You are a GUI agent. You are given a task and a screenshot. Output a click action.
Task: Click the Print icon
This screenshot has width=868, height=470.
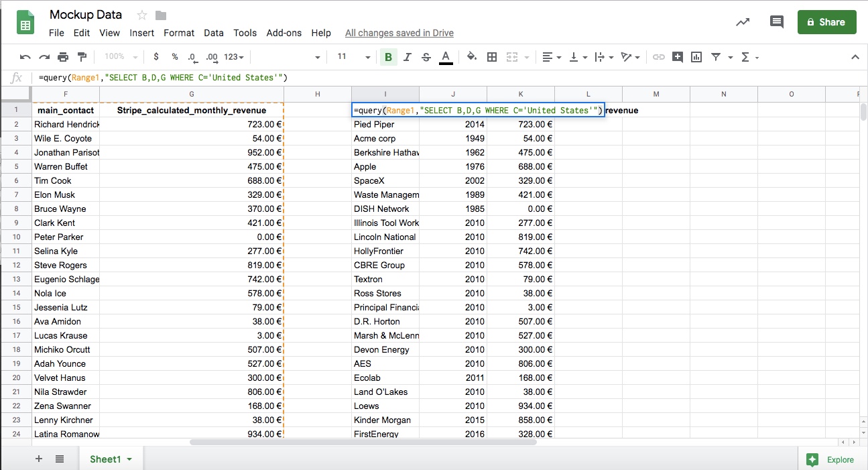64,57
